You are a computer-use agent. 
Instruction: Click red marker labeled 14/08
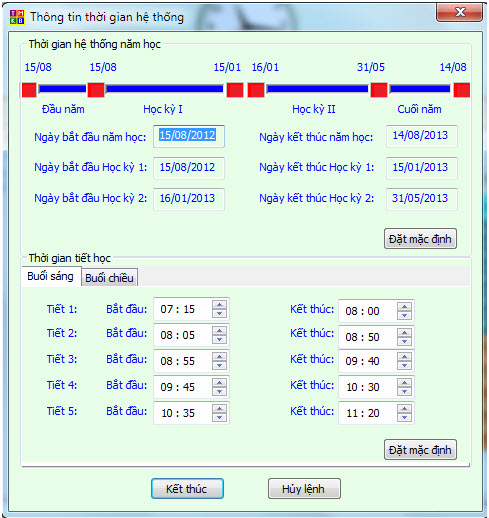462,90
